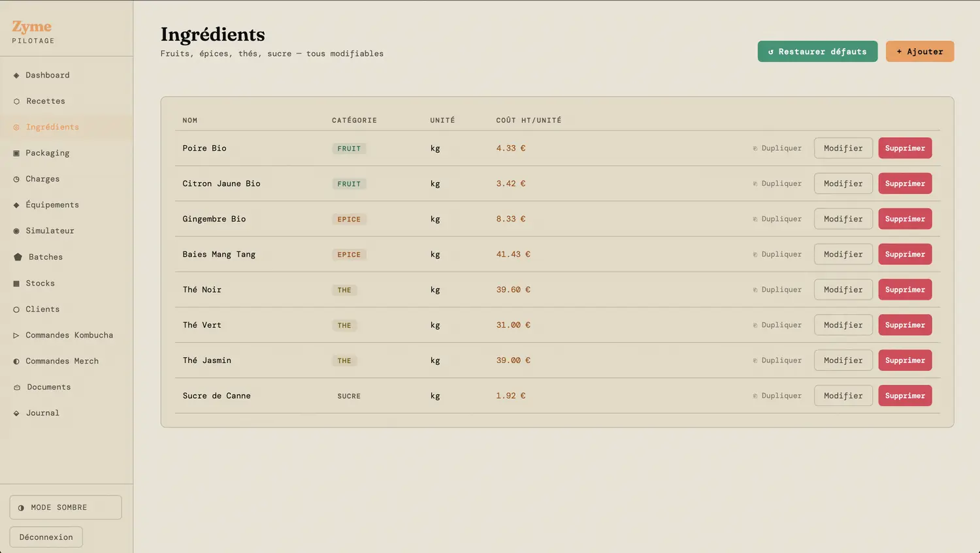Screen dimensions: 980x553
Task: Toggle Mode Sombre dark theme
Action: click(65, 507)
